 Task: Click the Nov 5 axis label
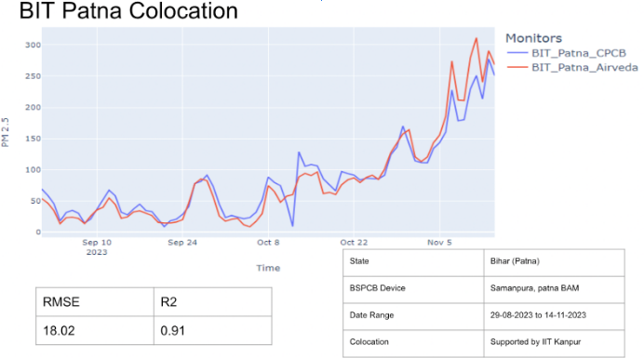[x=439, y=243]
